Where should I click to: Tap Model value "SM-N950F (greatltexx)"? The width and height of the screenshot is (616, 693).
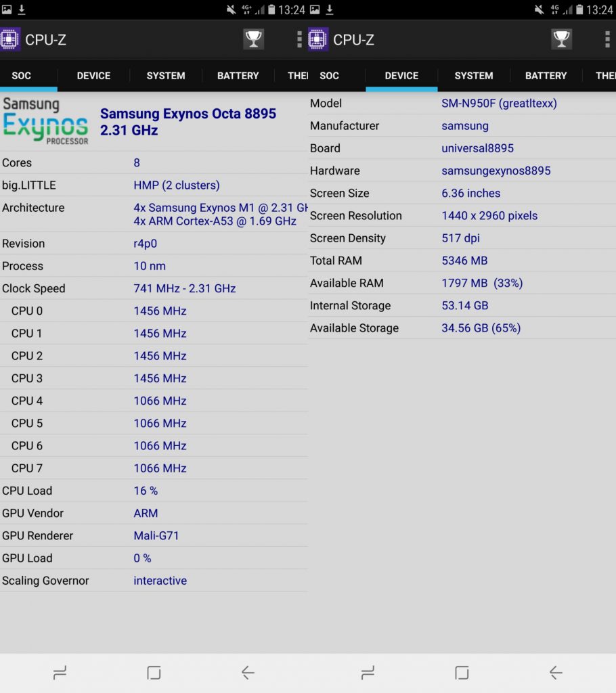click(x=499, y=104)
